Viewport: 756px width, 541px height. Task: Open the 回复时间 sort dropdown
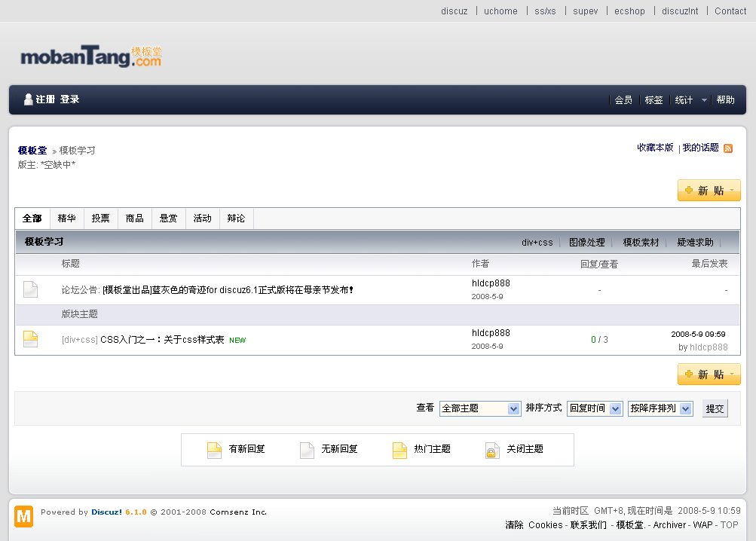(x=595, y=408)
